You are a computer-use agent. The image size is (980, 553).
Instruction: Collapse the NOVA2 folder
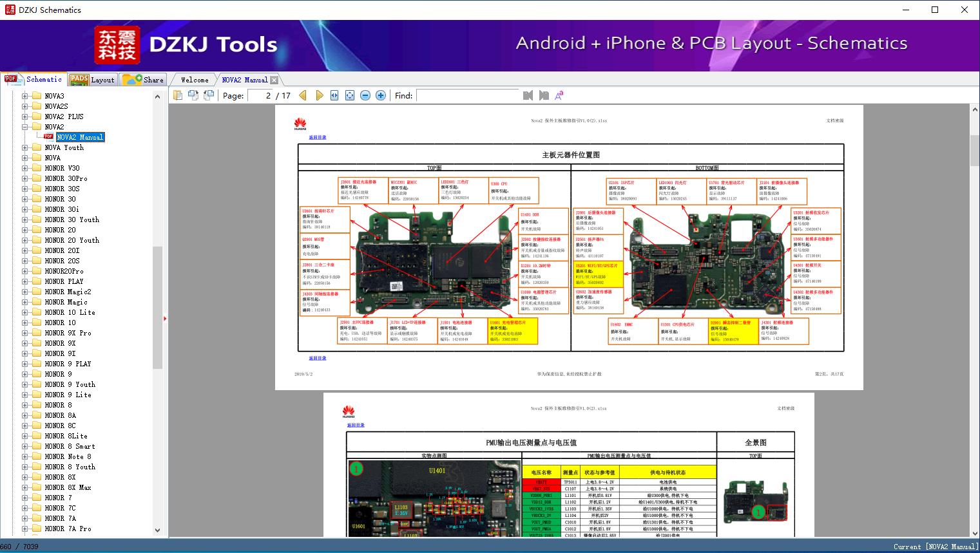tap(25, 127)
